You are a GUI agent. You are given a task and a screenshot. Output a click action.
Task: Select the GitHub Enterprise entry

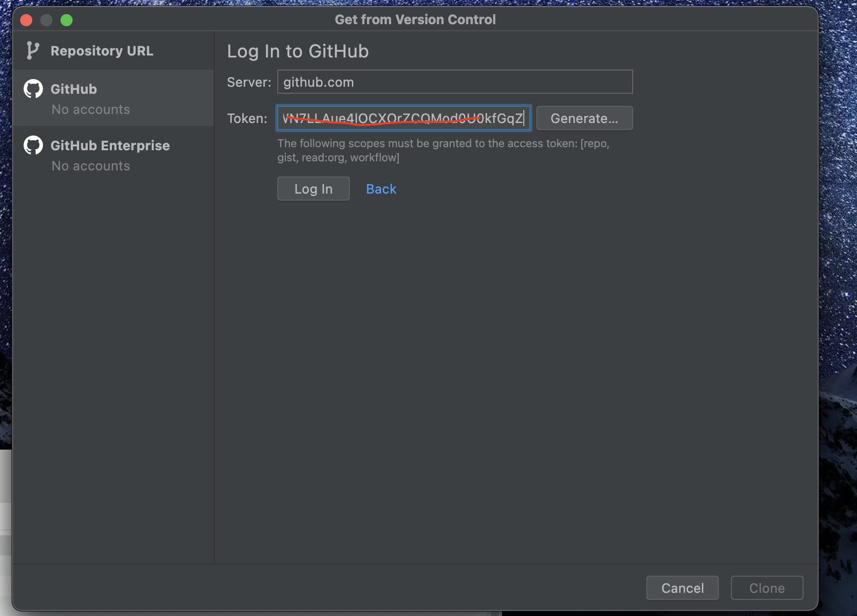pos(113,155)
